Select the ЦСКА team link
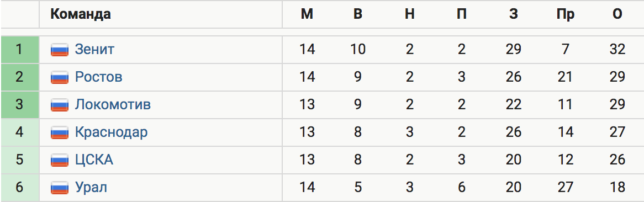 (x=94, y=160)
